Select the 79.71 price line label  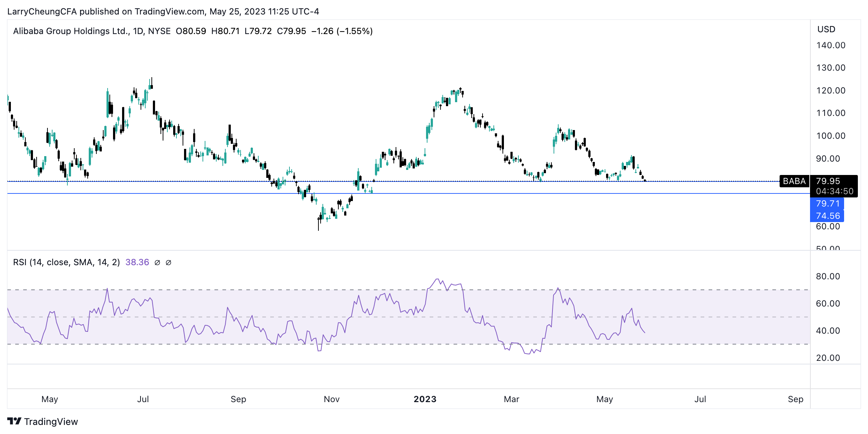[x=827, y=204]
